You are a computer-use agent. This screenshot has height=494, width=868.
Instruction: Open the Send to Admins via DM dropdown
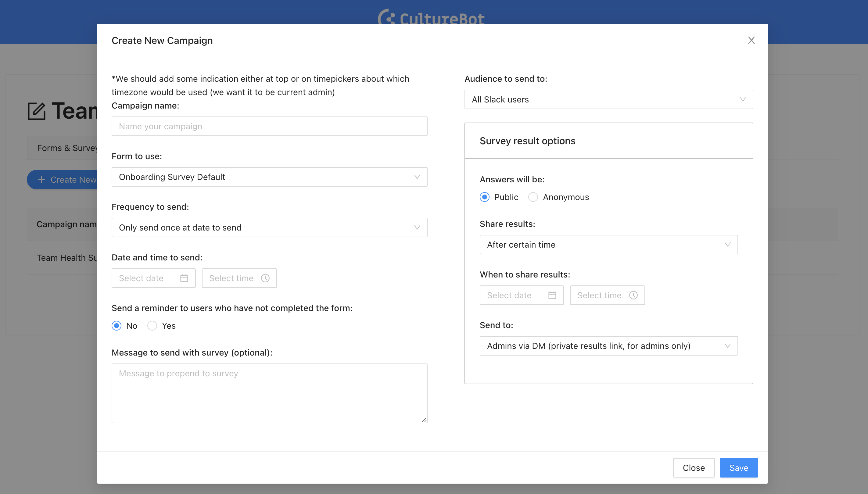[x=609, y=346]
